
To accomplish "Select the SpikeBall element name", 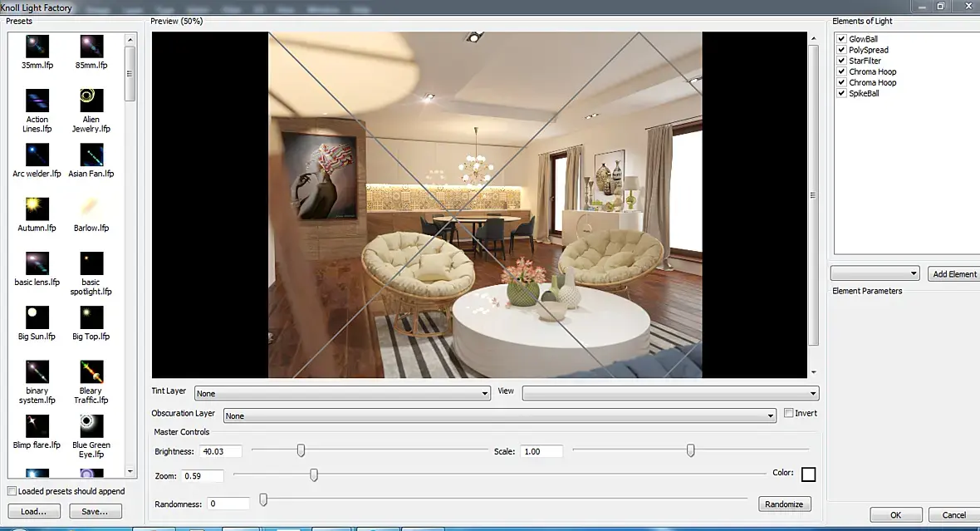I will point(864,93).
